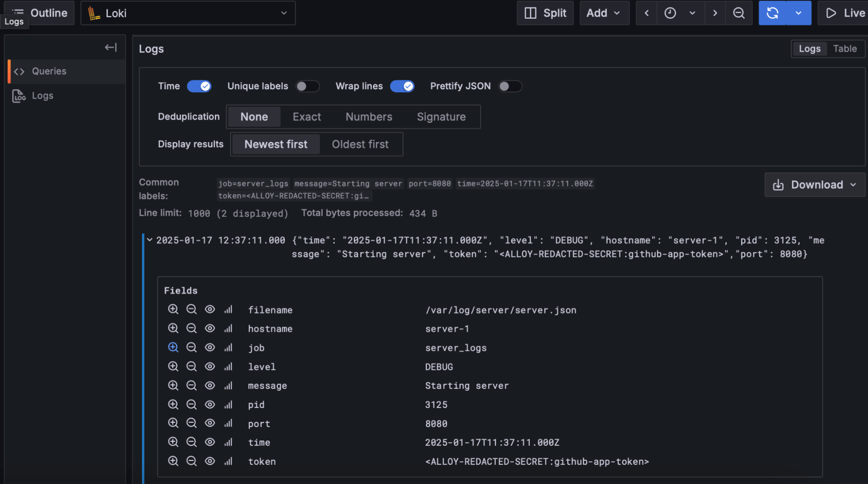Screen dimensions: 868x484
Task: Disable the Time toggle
Action: click(x=199, y=86)
